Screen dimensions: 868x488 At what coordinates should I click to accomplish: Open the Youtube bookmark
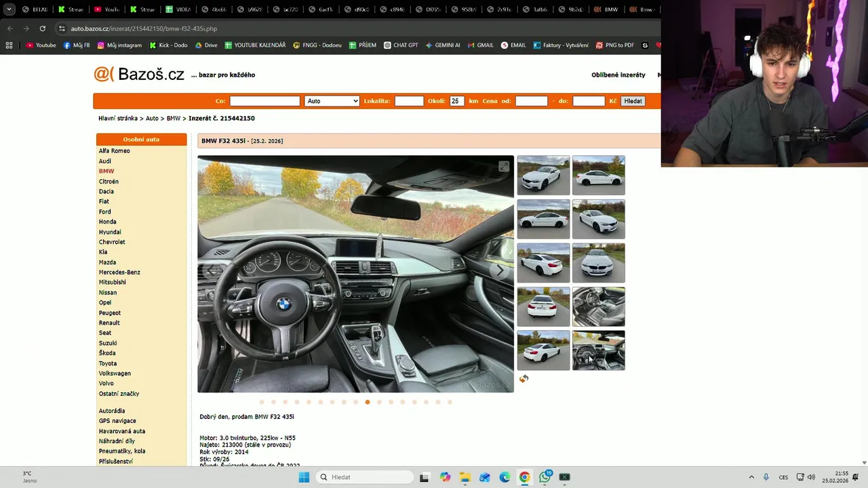(41, 45)
